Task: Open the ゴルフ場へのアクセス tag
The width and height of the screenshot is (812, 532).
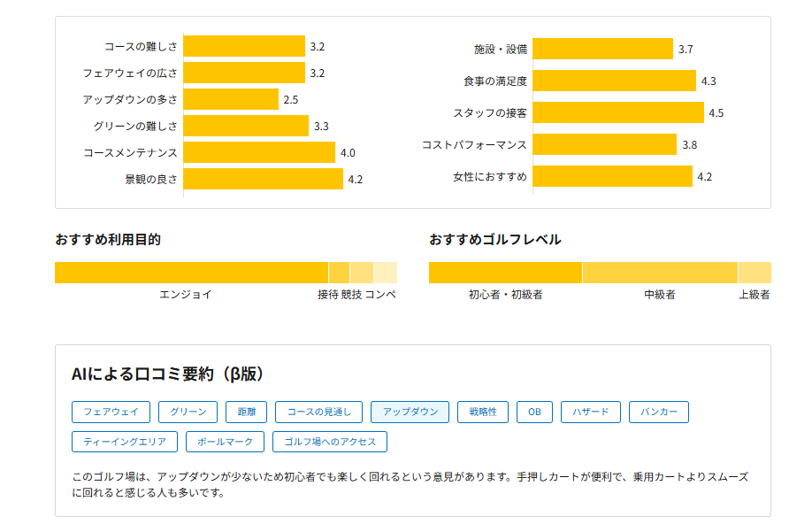Action: tap(330, 442)
